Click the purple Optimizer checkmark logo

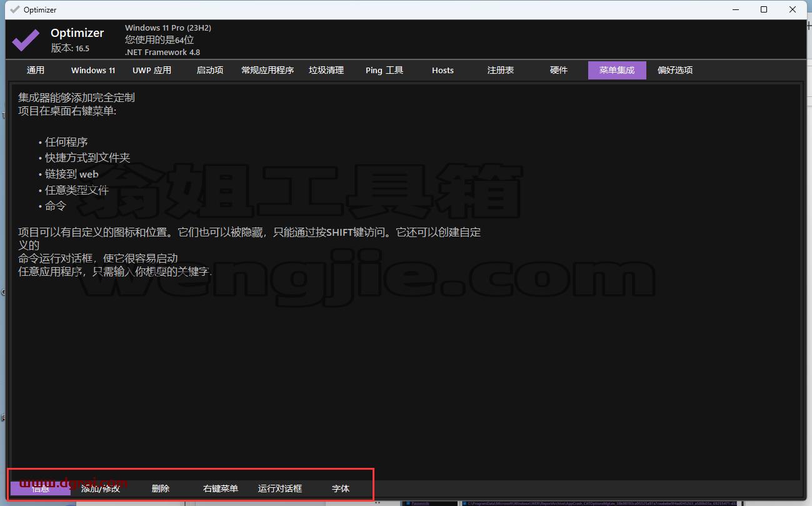(26, 39)
